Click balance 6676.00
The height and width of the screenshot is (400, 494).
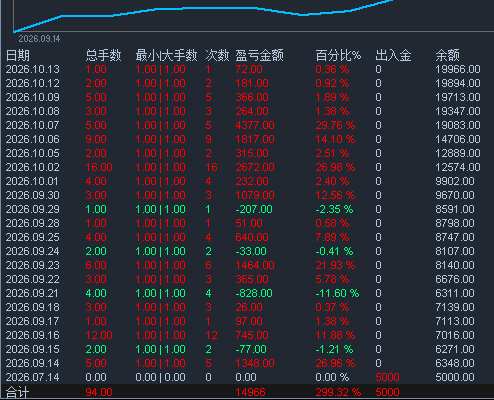coord(455,279)
